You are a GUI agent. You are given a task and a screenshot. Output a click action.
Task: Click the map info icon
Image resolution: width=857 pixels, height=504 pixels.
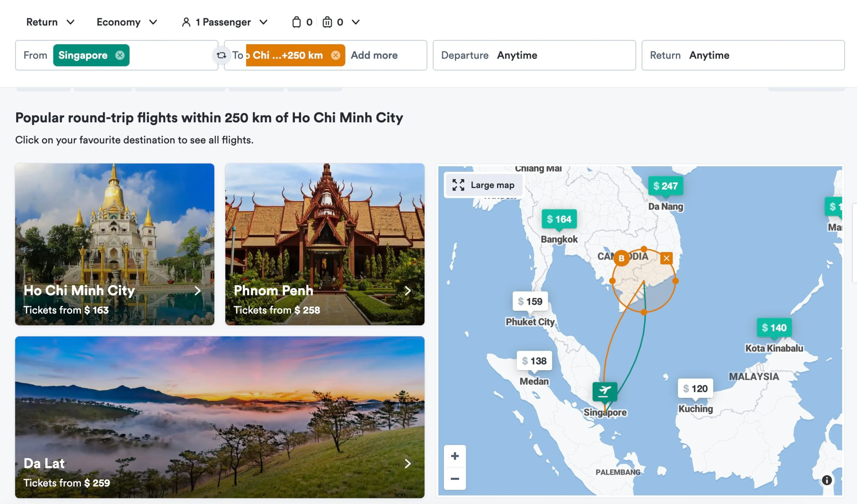pos(827,480)
